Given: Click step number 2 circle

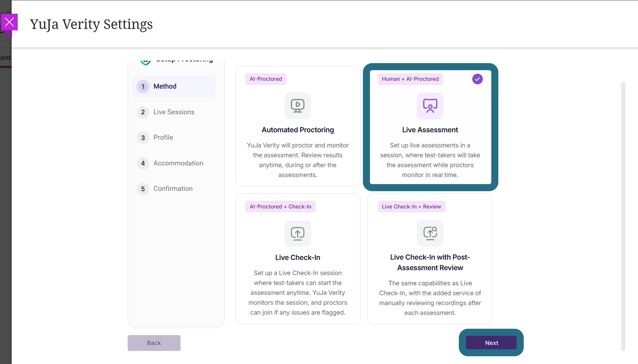Looking at the screenshot, I should click(143, 112).
